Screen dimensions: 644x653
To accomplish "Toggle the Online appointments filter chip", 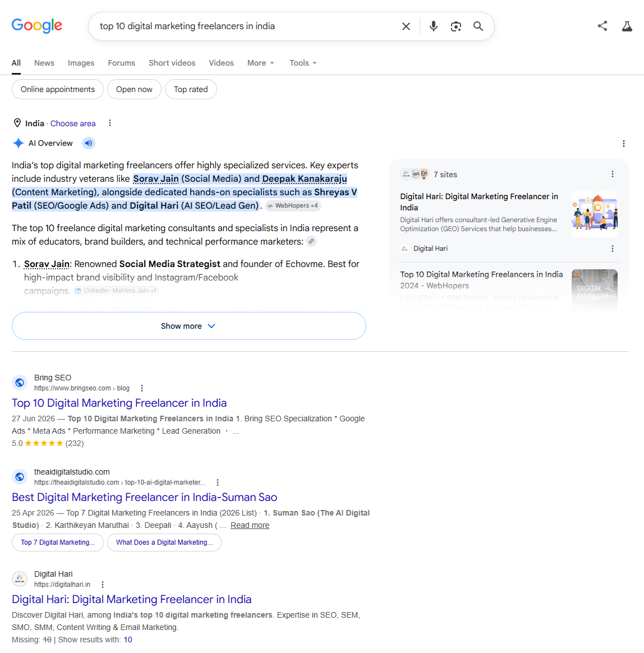I will coord(57,90).
